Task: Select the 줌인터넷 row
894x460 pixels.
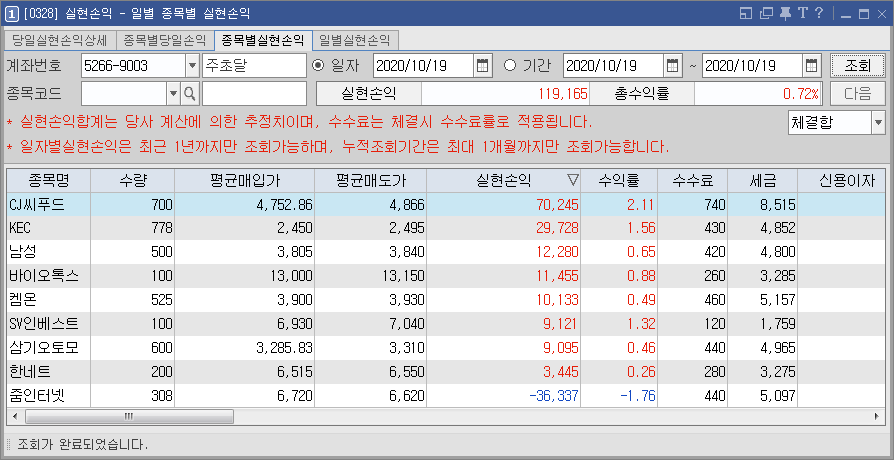Action: (x=446, y=396)
